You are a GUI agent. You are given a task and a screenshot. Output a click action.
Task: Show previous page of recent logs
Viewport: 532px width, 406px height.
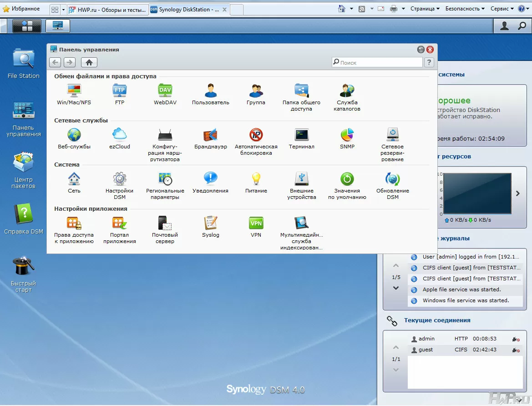click(395, 265)
